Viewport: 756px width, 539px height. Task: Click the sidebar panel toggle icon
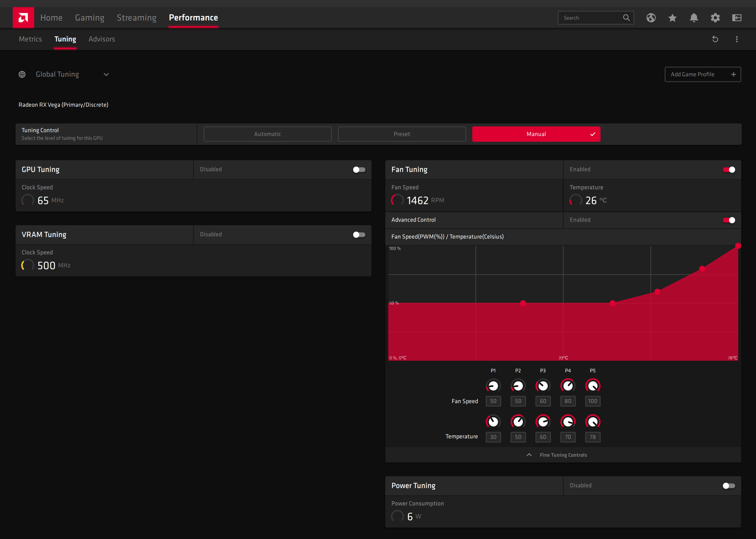[736, 18]
